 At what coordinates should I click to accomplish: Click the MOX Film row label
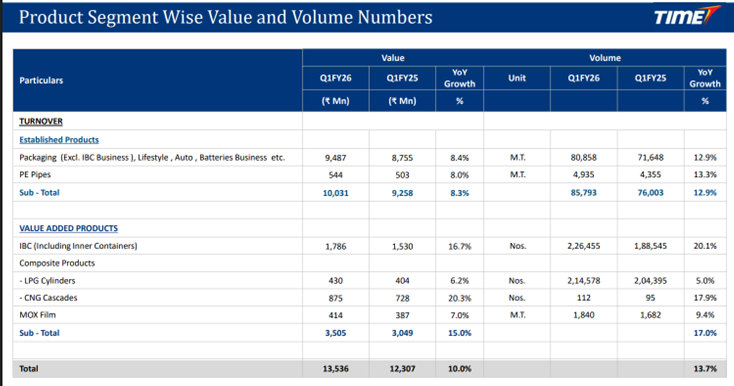point(37,315)
